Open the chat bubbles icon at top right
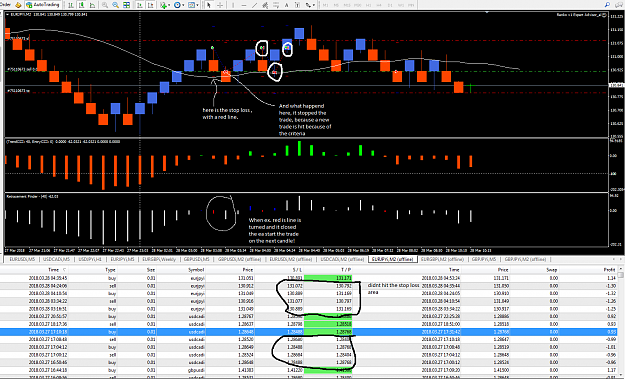This screenshot has height=379, width=625. click(619, 5)
